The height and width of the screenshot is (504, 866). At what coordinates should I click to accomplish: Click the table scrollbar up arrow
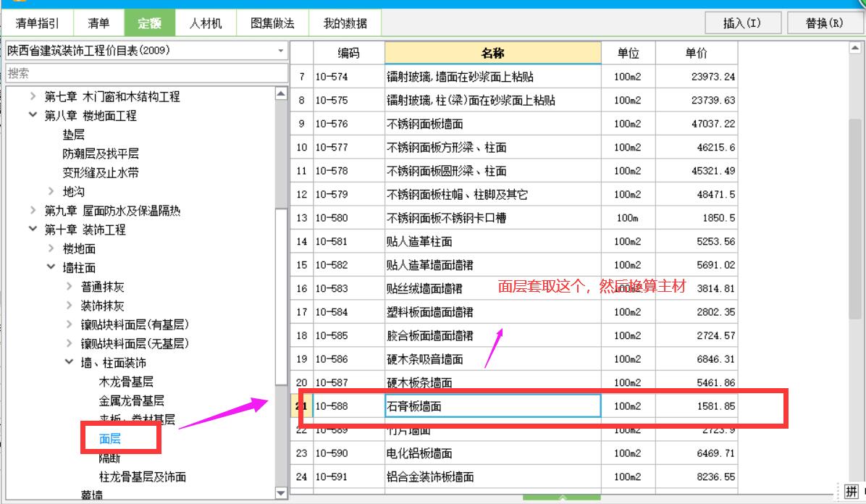pos(855,48)
